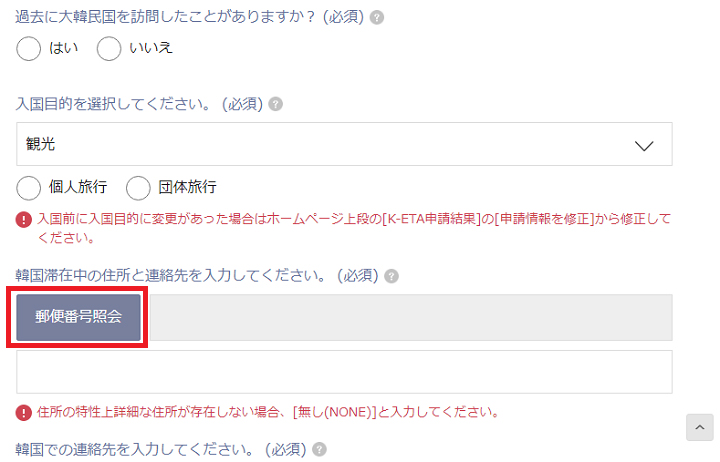Image resolution: width=720 pixels, height=462 pixels.
Task: Click help icon next to 入国目的 label
Action: click(x=276, y=104)
